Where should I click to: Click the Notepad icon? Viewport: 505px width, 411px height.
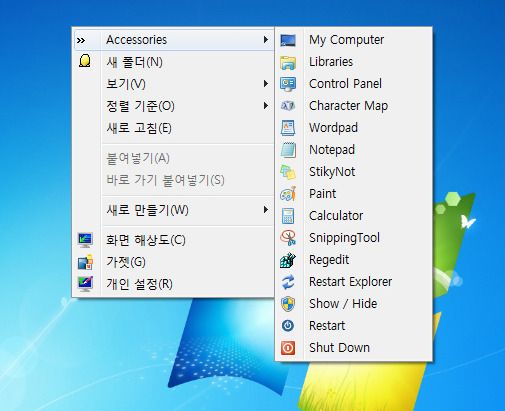288,150
